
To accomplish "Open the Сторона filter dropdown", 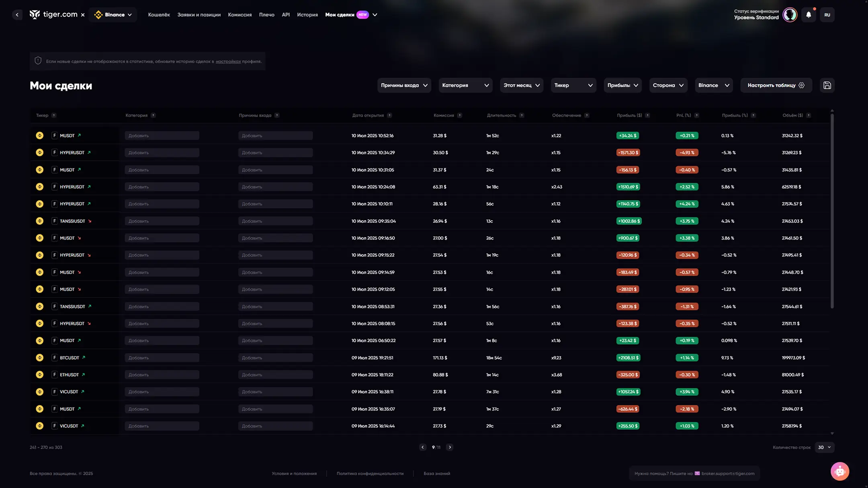I will click(668, 85).
